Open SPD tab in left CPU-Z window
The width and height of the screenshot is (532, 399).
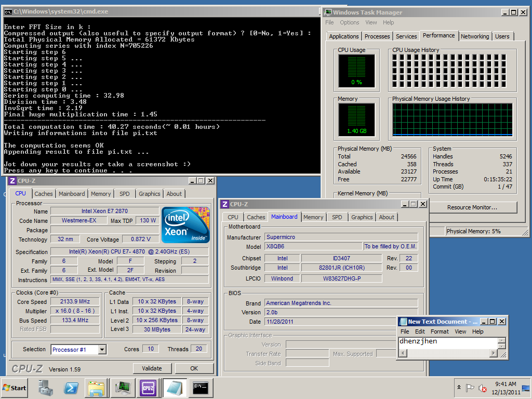click(125, 194)
